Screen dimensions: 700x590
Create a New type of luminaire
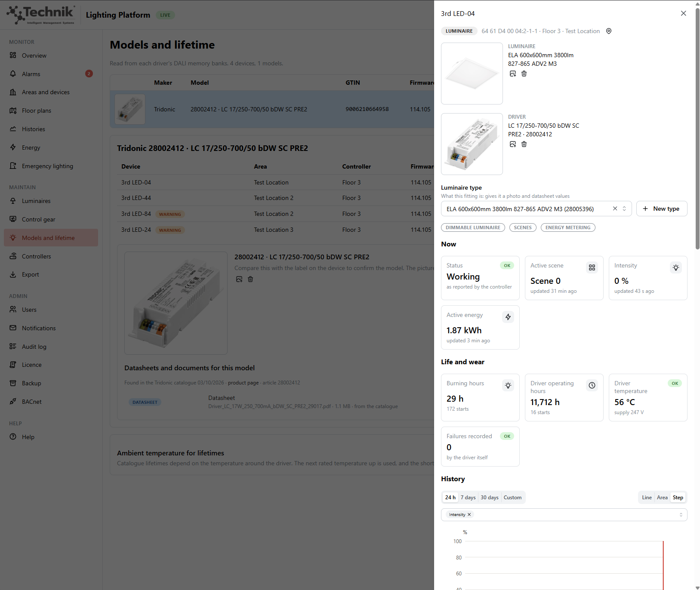[662, 209]
